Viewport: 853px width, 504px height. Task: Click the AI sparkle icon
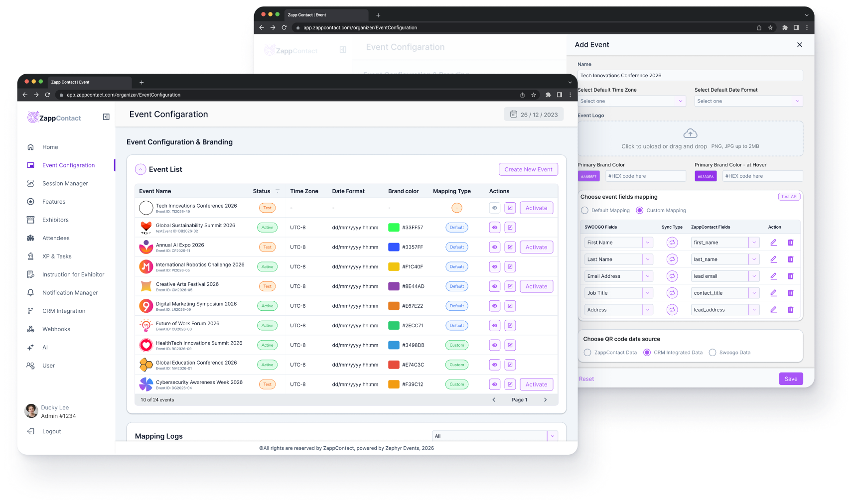[30, 347]
